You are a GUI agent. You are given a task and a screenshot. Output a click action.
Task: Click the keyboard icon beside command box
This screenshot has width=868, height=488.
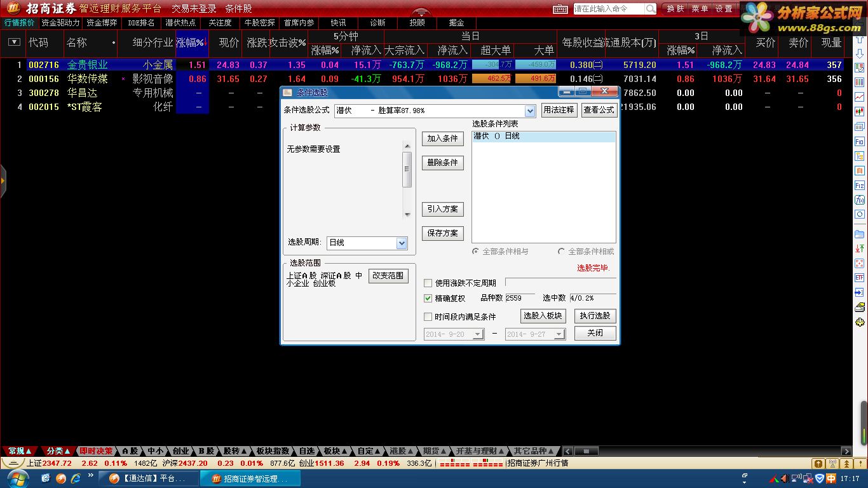coord(560,9)
